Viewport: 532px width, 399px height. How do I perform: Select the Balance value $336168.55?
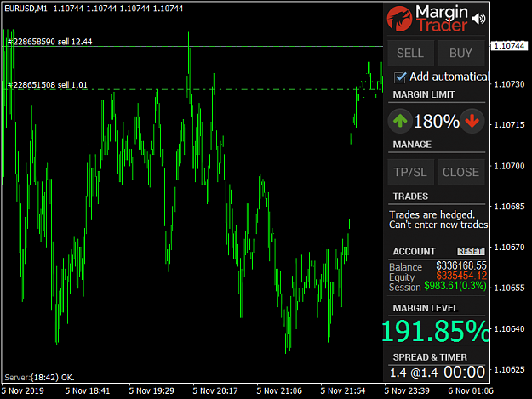pos(461,265)
